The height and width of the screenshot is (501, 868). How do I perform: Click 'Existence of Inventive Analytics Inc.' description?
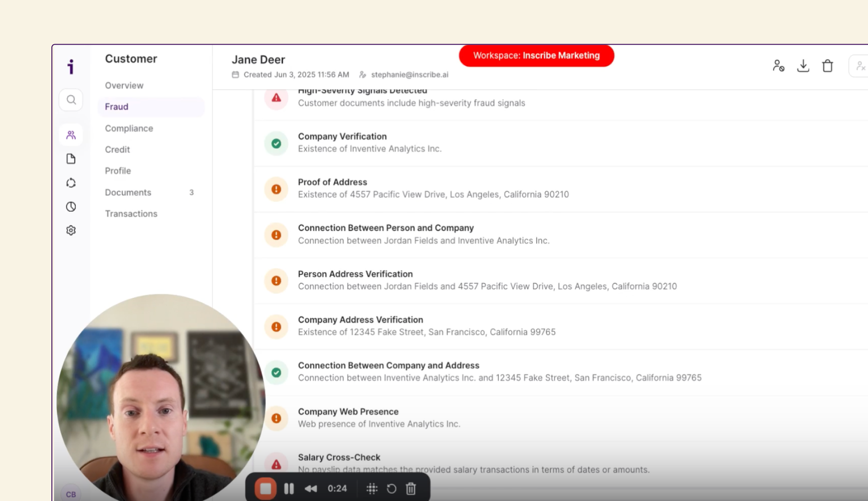(370, 149)
